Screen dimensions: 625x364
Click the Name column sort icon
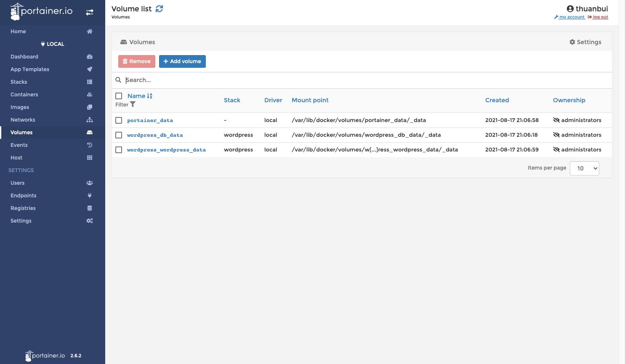click(x=150, y=96)
